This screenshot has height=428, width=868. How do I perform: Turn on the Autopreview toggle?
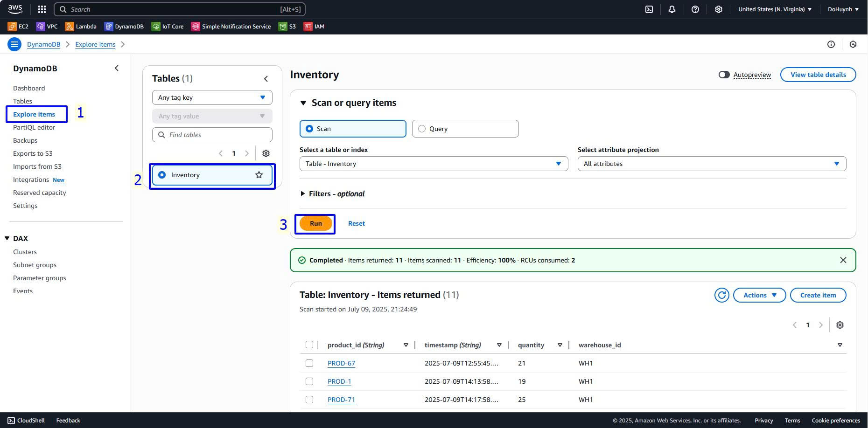tap(724, 75)
